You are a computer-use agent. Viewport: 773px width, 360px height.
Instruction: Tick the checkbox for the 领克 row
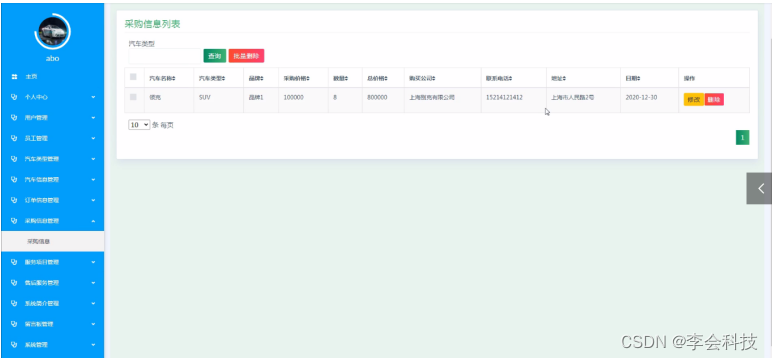point(133,97)
